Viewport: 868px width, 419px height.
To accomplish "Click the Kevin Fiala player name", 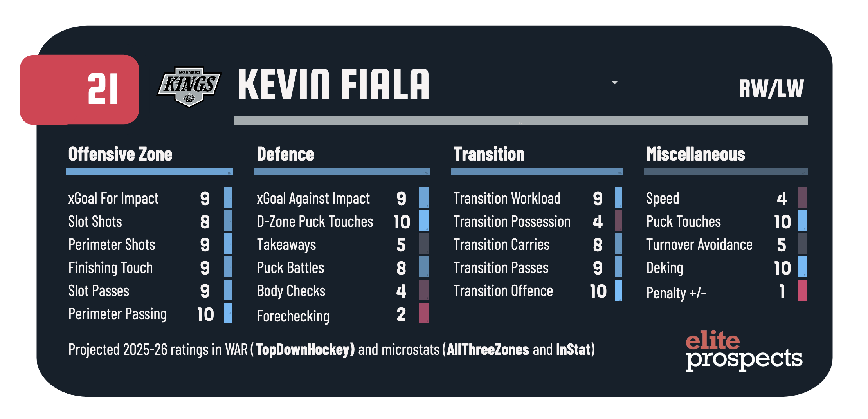I will 333,85.
